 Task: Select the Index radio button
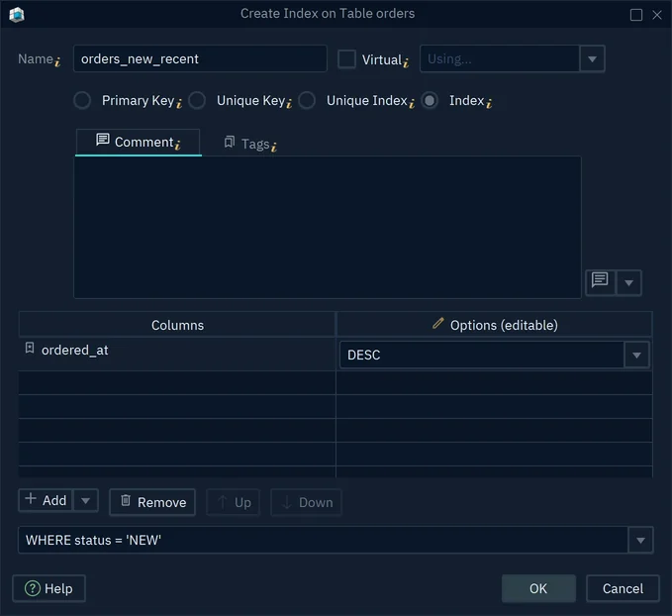[430, 101]
